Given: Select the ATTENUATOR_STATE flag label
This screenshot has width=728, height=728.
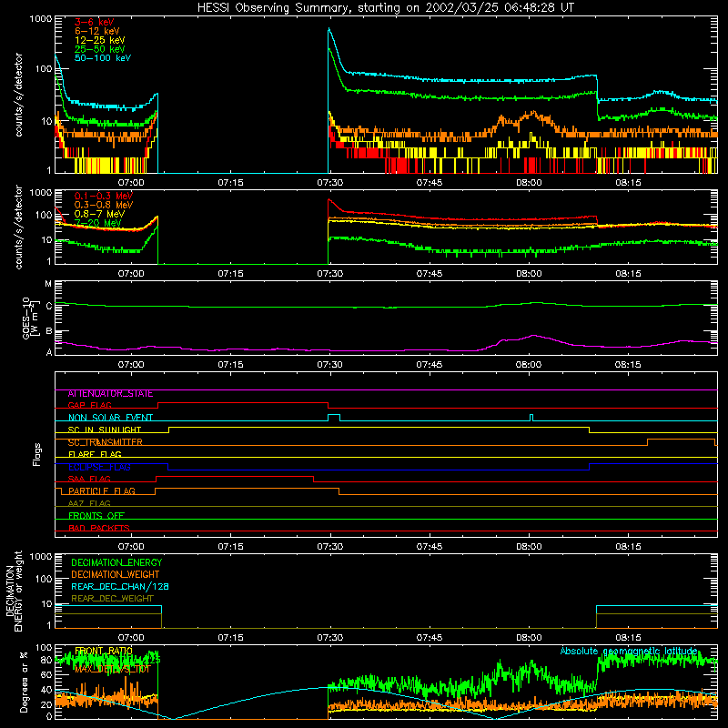Looking at the screenshot, I should coord(110,394).
